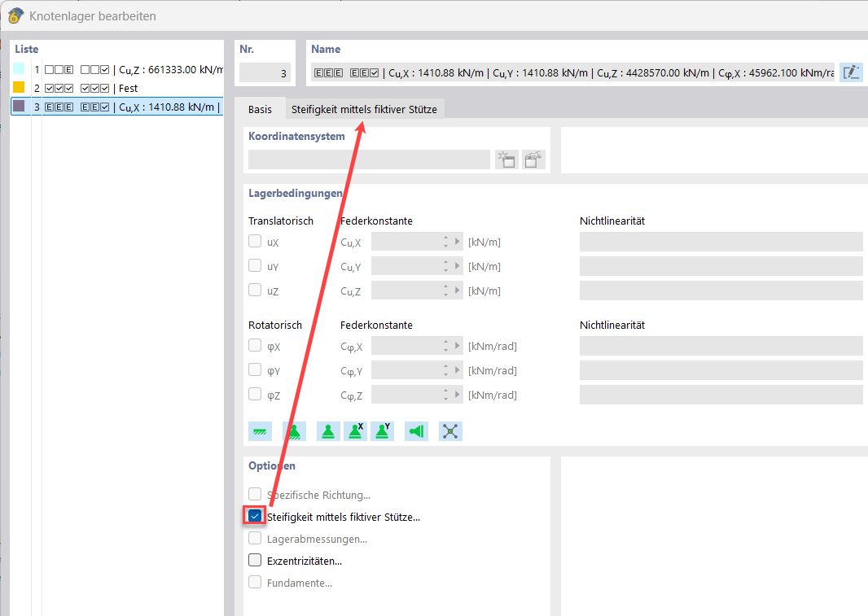This screenshot has width=868, height=616.
Task: Select the support preset labeled X
Action: (x=355, y=431)
